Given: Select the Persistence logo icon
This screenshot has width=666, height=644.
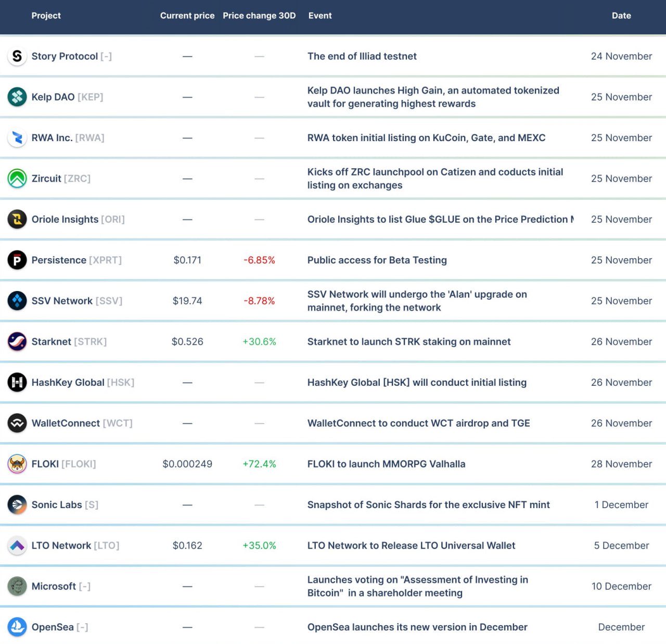Looking at the screenshot, I should click(17, 260).
